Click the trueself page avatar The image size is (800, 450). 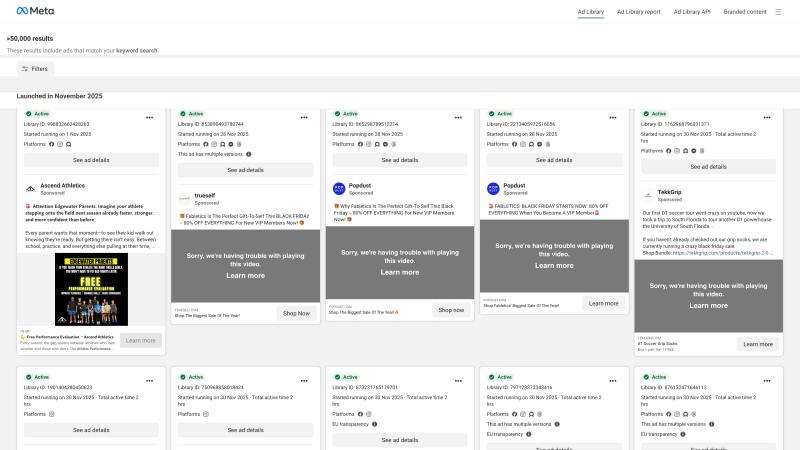point(185,198)
